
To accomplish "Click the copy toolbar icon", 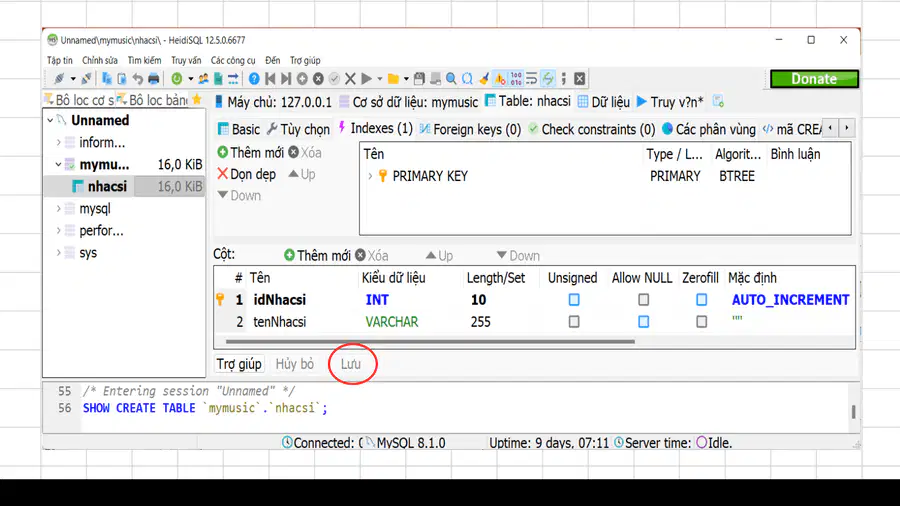I will [x=107, y=79].
